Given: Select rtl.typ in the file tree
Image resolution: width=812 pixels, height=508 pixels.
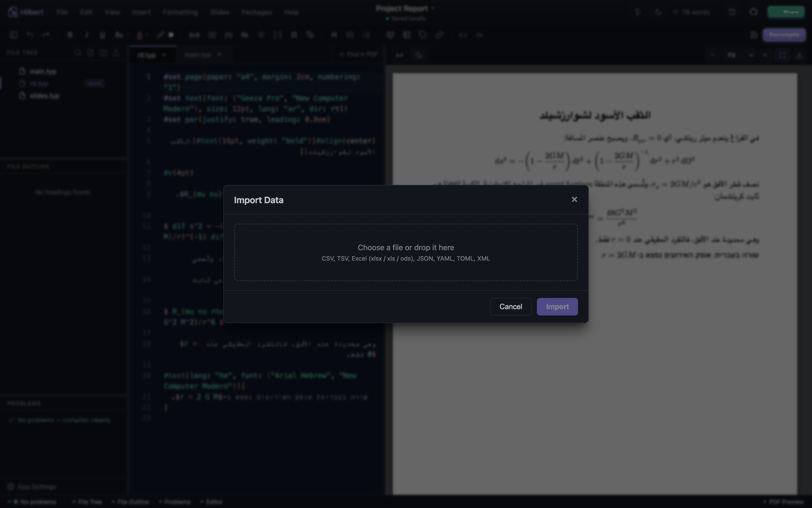Looking at the screenshot, I should pyautogui.click(x=39, y=84).
